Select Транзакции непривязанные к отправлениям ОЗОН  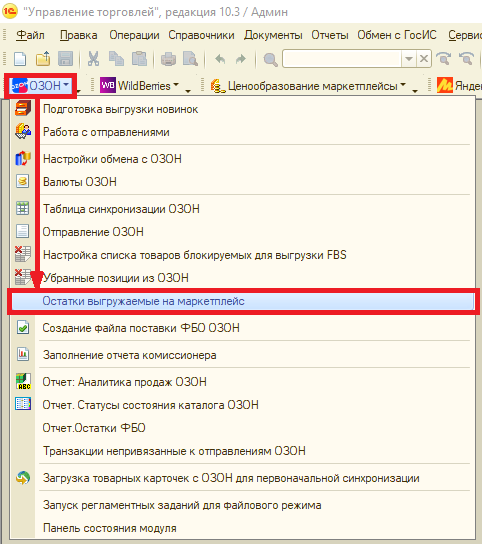coord(243,451)
